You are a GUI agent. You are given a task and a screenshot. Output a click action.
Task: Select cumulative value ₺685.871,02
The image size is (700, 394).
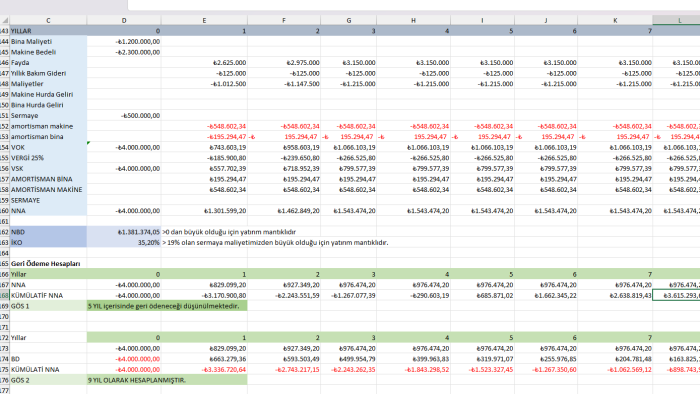[x=482, y=295]
